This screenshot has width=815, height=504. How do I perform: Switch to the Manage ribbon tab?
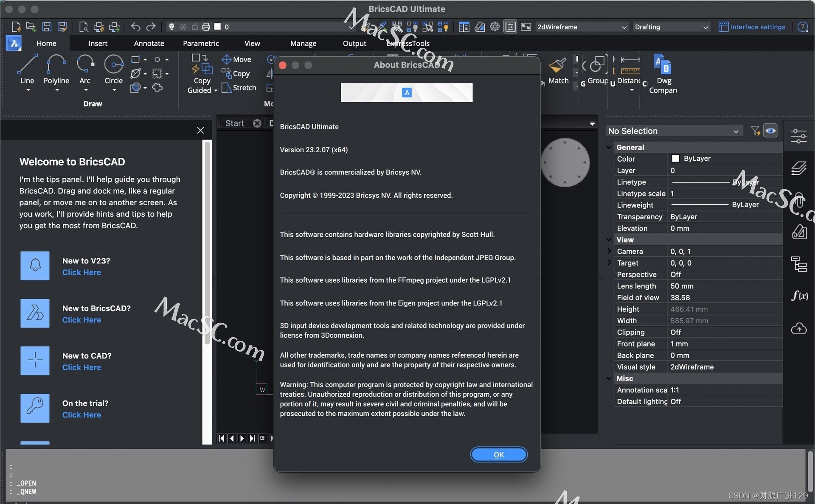[x=303, y=43]
